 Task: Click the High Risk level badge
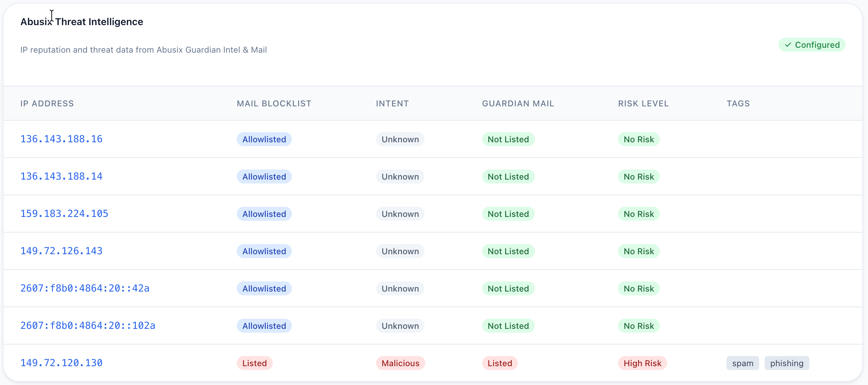pos(642,363)
